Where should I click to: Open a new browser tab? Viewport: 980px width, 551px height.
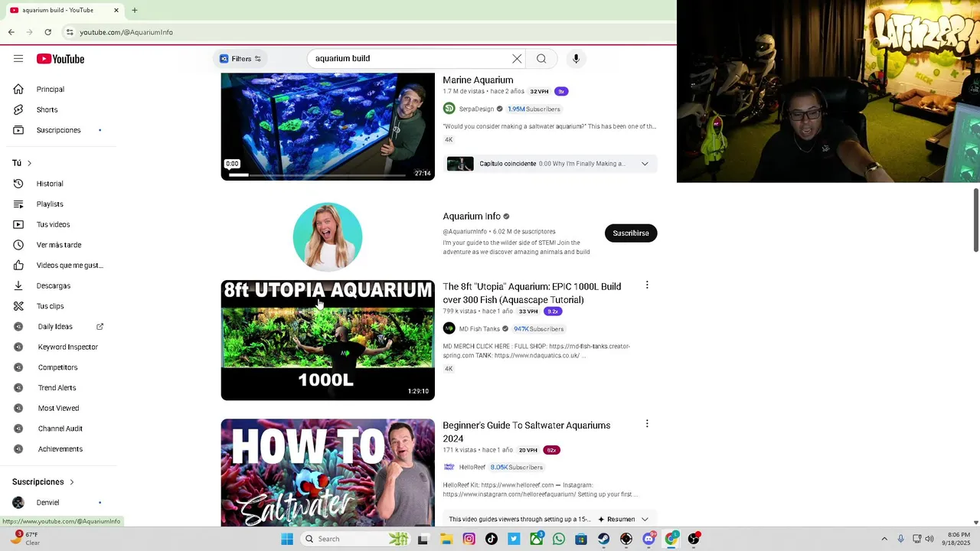(135, 10)
